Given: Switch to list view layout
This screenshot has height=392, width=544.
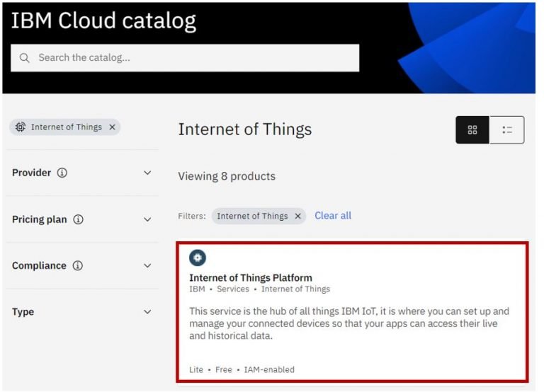Looking at the screenshot, I should pyautogui.click(x=507, y=130).
